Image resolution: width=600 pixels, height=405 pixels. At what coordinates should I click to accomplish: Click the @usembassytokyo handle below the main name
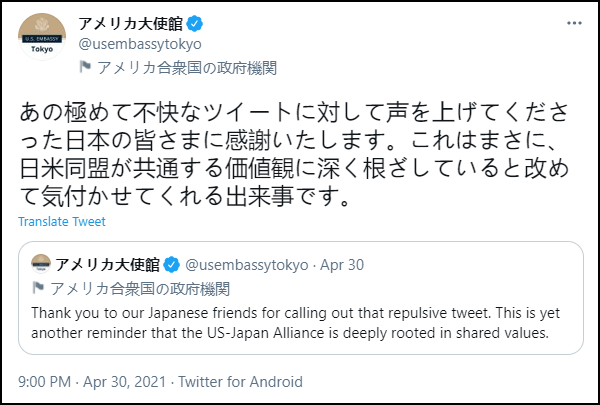pyautogui.click(x=139, y=44)
